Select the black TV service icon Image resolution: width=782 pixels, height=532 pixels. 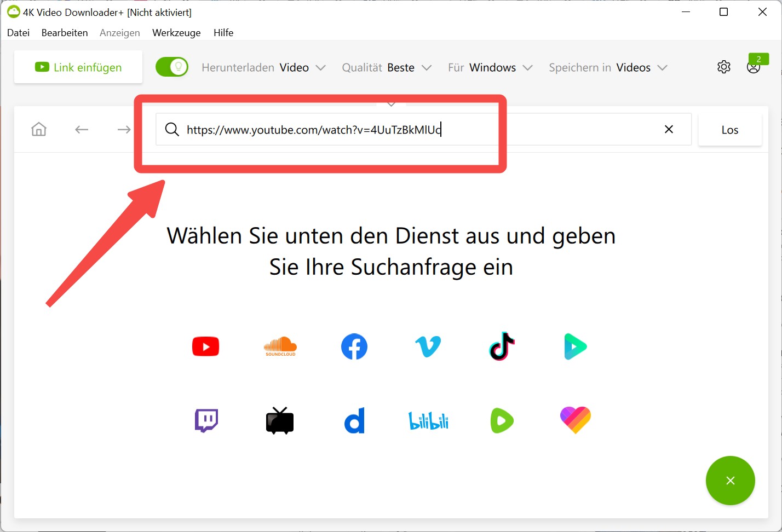(x=280, y=420)
